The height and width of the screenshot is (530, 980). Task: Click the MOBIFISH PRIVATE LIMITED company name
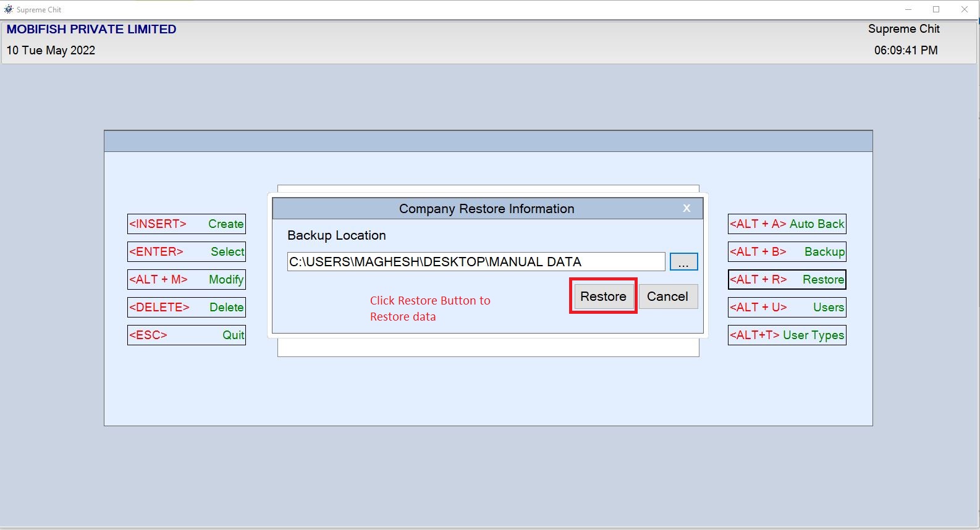(x=91, y=29)
